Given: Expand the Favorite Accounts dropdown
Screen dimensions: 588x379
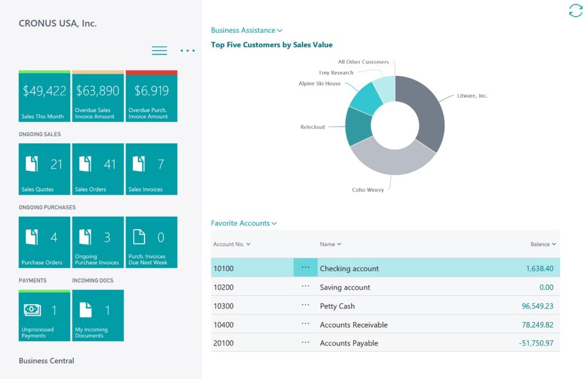Looking at the screenshot, I should 244,223.
